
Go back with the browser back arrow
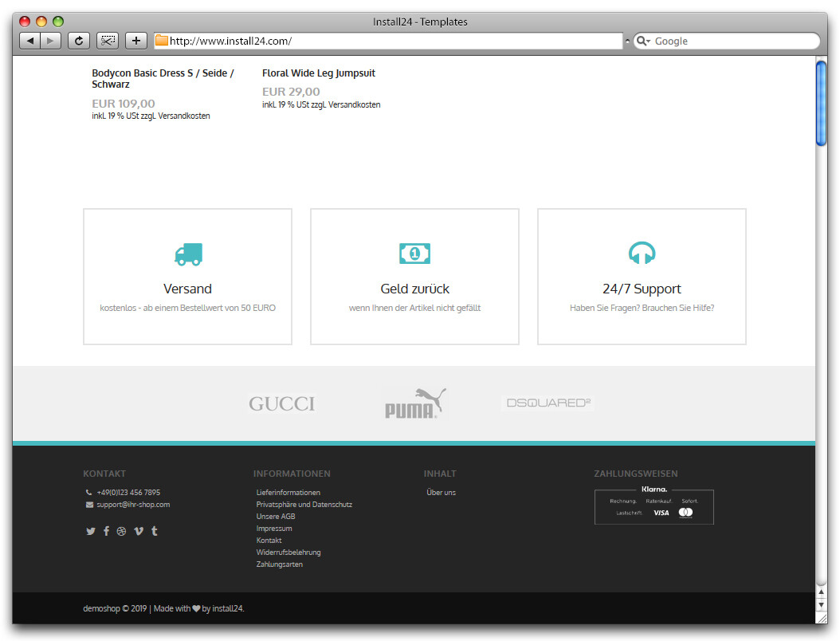click(29, 41)
